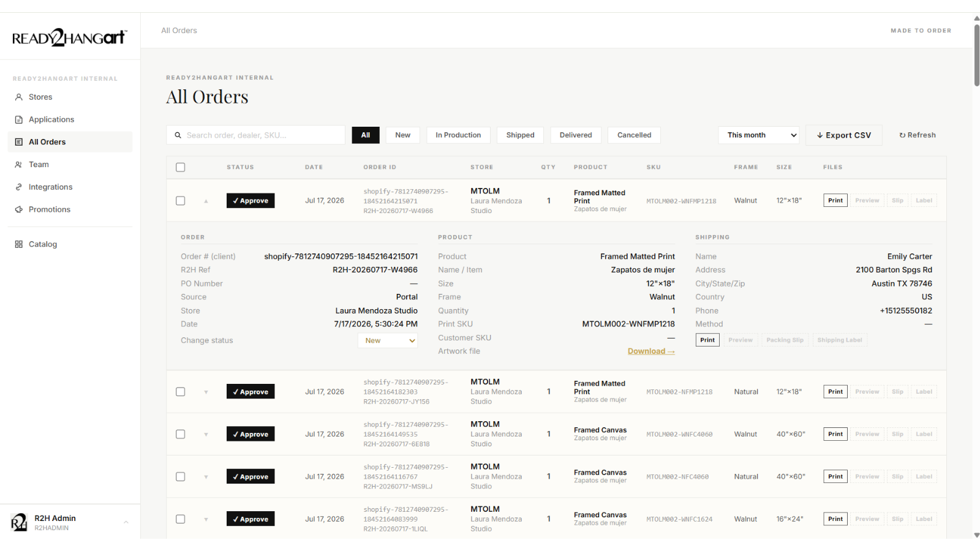Approve order R2H-20260717-W4966

coord(251,201)
